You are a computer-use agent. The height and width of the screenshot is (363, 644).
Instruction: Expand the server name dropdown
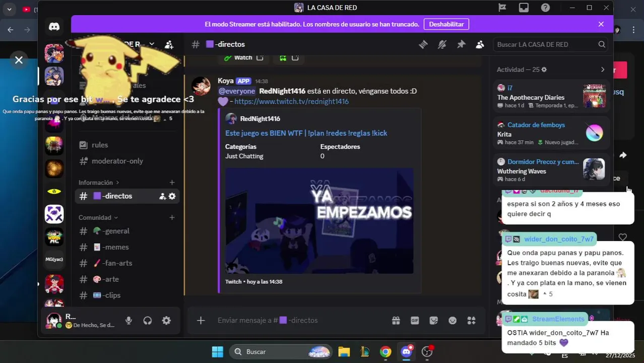[x=152, y=44]
